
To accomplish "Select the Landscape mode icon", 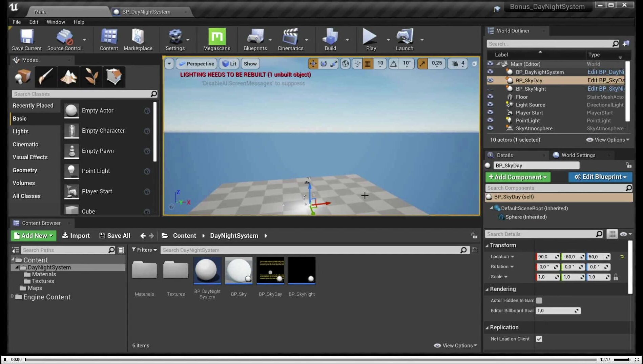I will (x=68, y=77).
